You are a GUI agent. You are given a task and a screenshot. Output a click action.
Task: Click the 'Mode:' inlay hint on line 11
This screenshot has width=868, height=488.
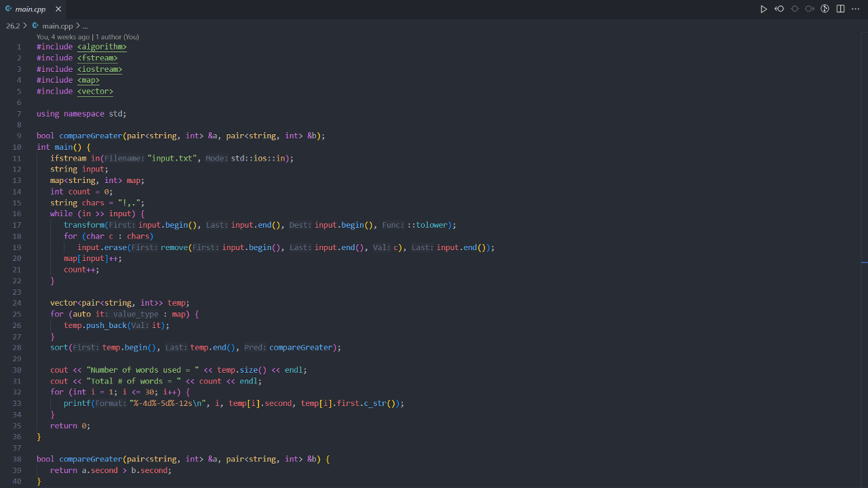click(217, 158)
